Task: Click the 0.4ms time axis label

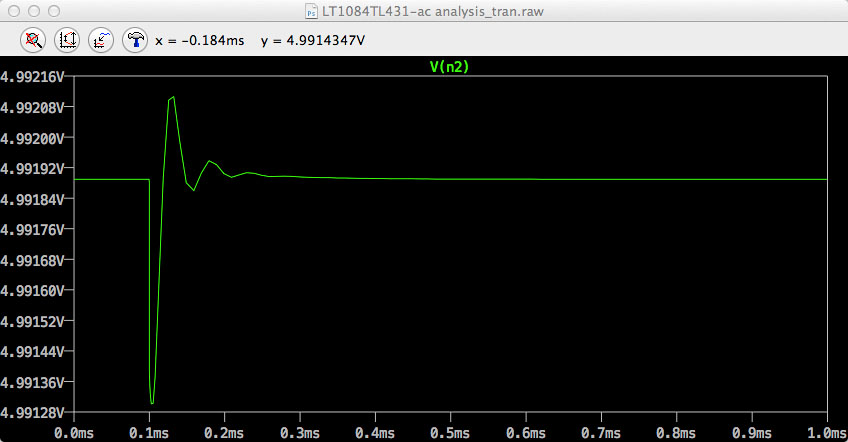Action: pyautogui.click(x=375, y=433)
